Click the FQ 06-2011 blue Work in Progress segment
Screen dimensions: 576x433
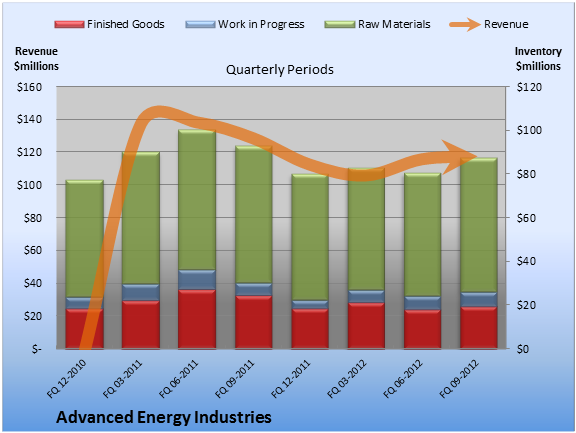197,280
